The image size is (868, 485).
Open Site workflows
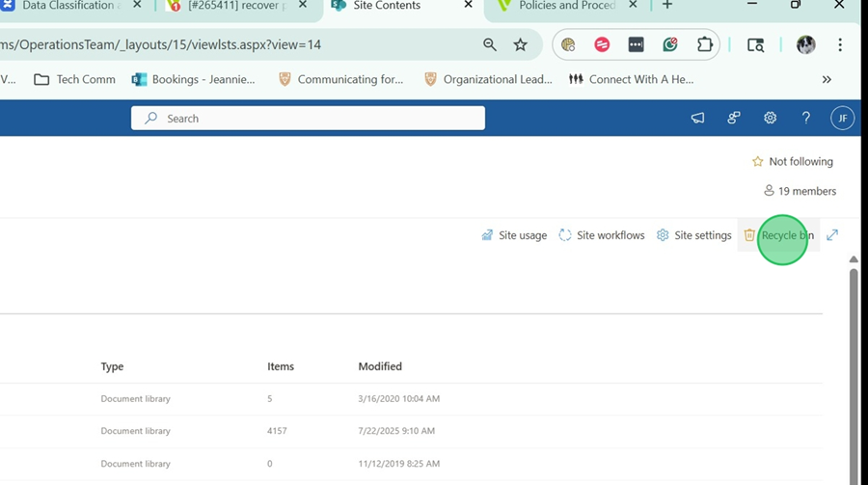click(601, 235)
